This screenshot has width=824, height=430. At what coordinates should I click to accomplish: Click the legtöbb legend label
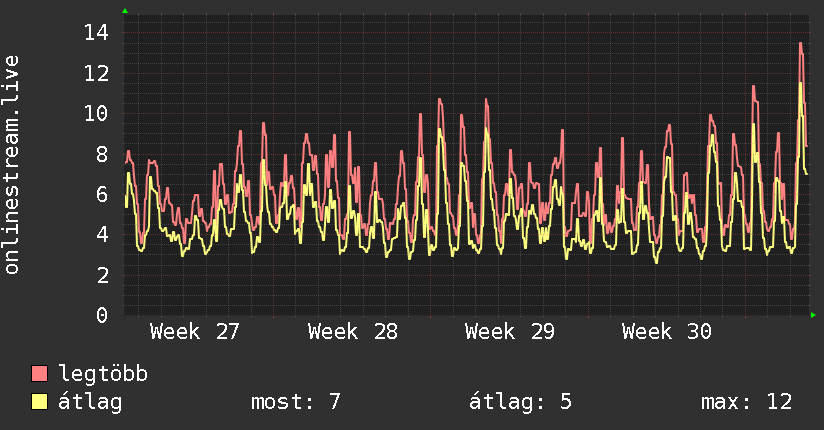coord(103,374)
